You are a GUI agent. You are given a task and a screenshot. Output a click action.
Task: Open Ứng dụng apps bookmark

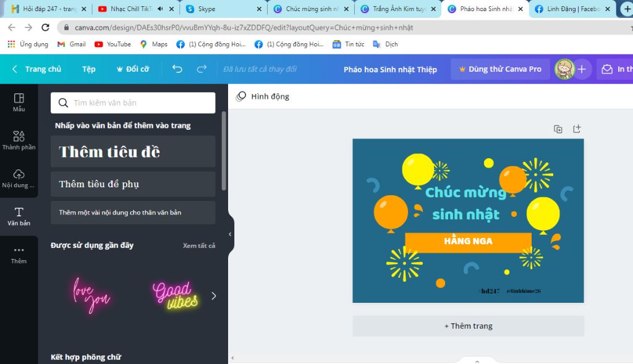pos(28,44)
